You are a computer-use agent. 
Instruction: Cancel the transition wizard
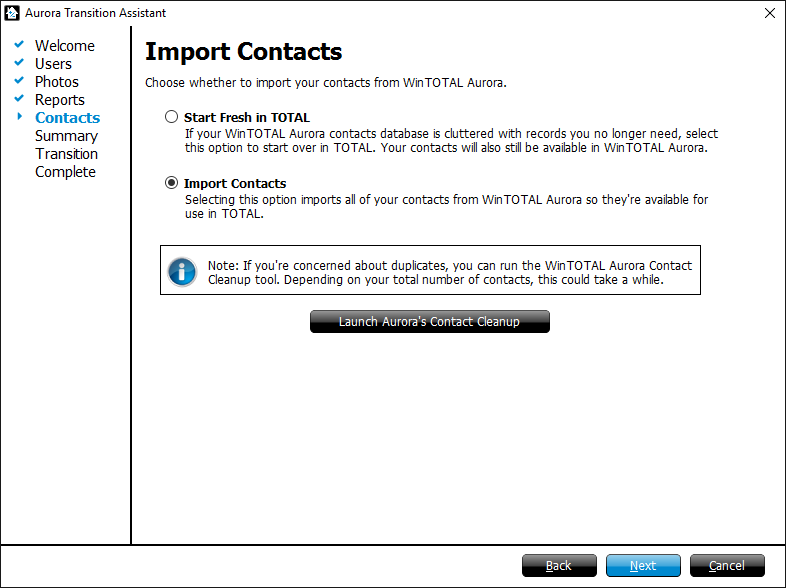(727, 566)
